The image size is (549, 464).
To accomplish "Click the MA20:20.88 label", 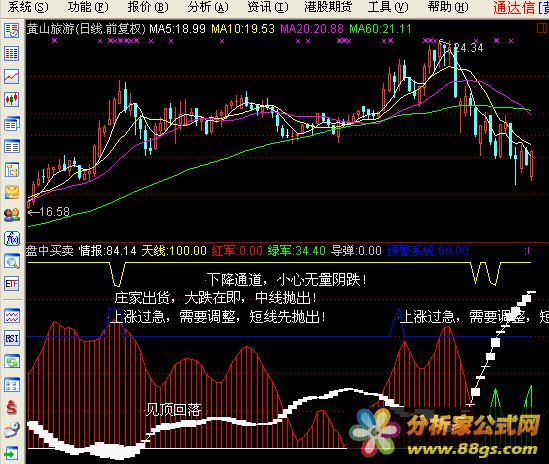I will pyautogui.click(x=312, y=29).
